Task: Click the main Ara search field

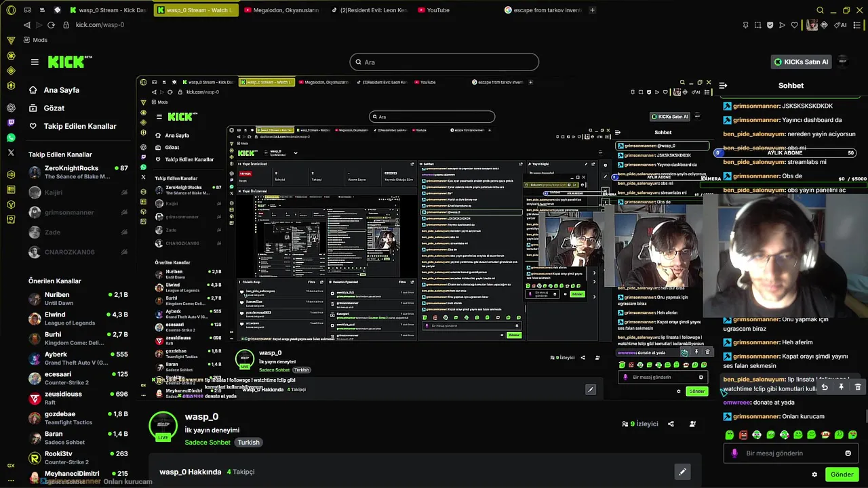Action: pos(444,62)
